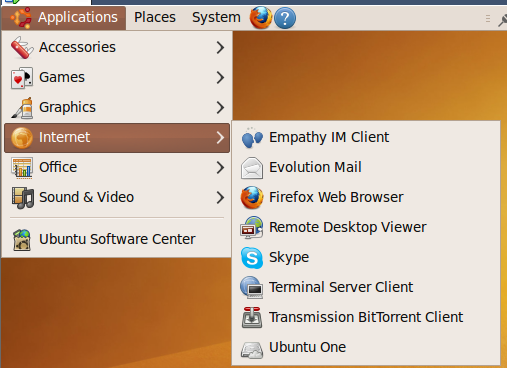This screenshot has width=507, height=368.
Task: Select Remote Desktop Viewer entry
Action: 366,228
